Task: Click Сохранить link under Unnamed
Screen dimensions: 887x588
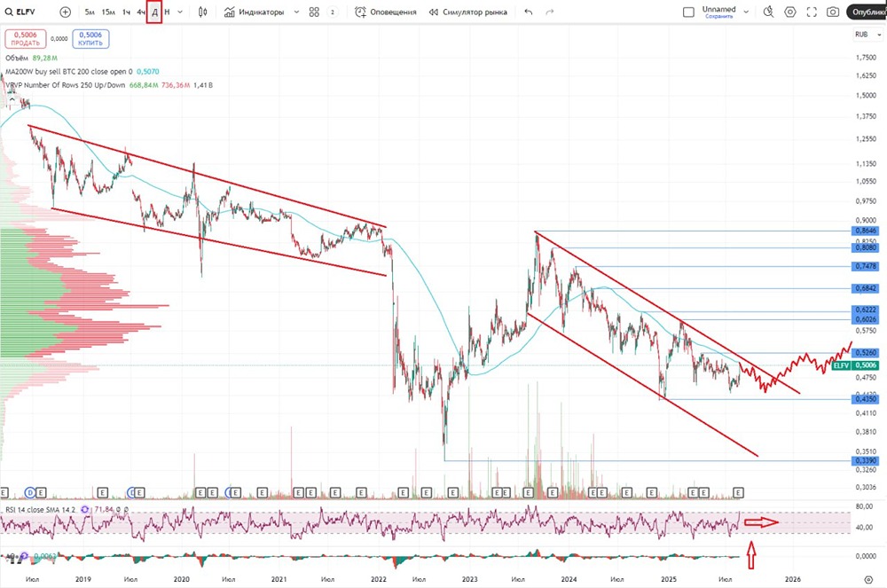Action: coord(719,16)
